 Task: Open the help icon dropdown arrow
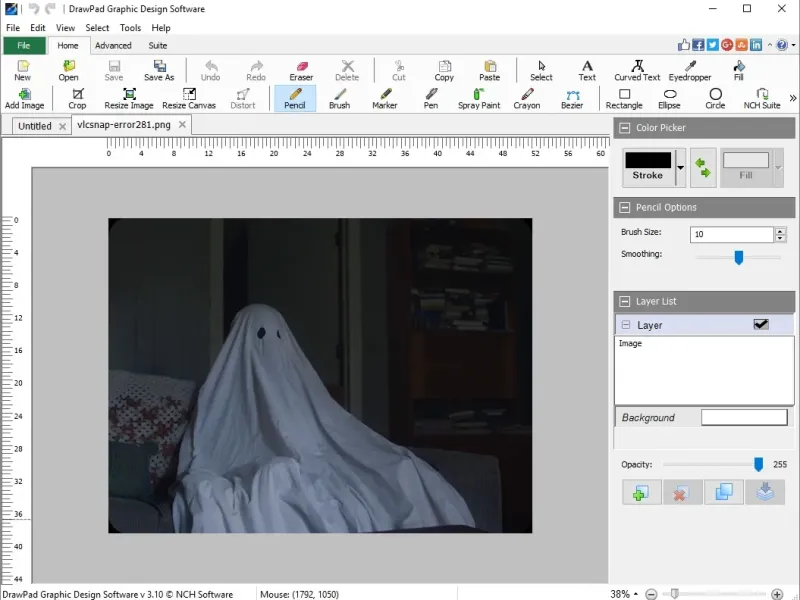click(793, 45)
